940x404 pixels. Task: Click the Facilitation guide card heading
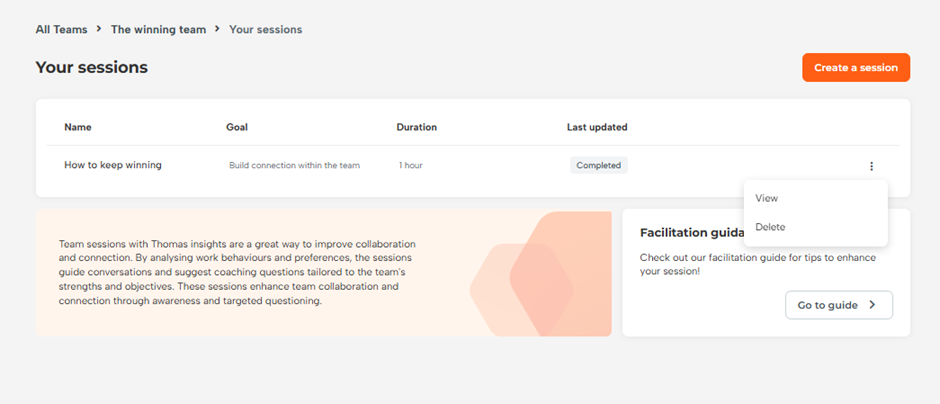[x=690, y=233]
